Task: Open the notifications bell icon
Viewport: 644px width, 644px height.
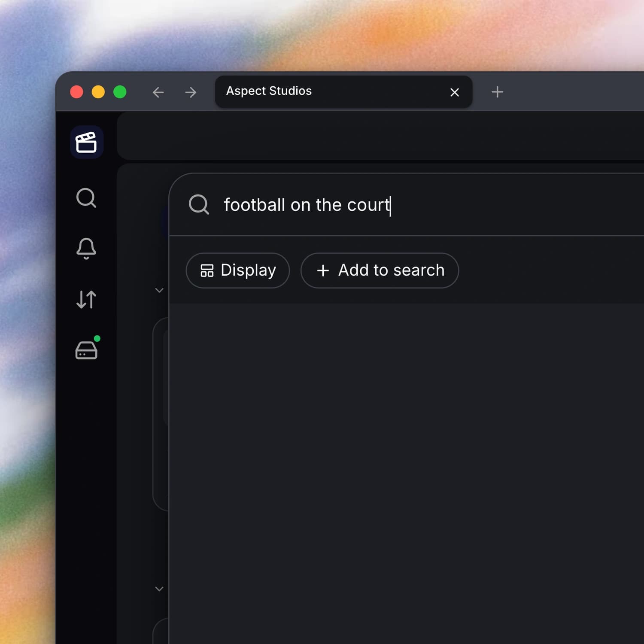Action: 86,249
